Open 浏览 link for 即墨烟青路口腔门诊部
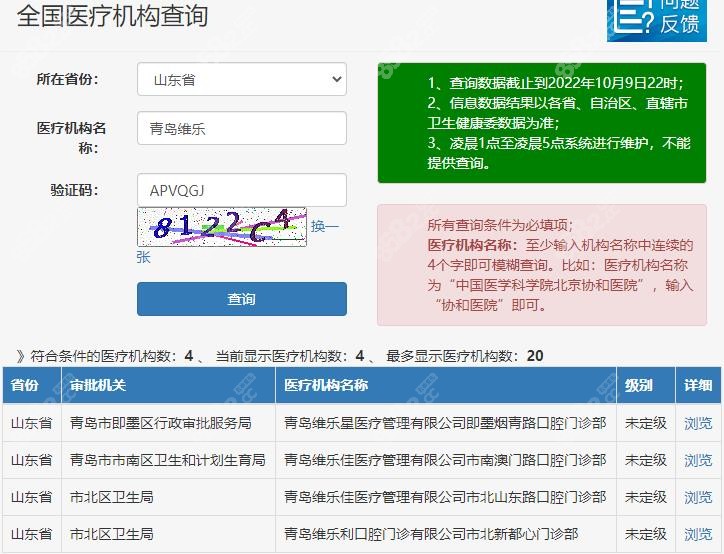 coord(698,423)
